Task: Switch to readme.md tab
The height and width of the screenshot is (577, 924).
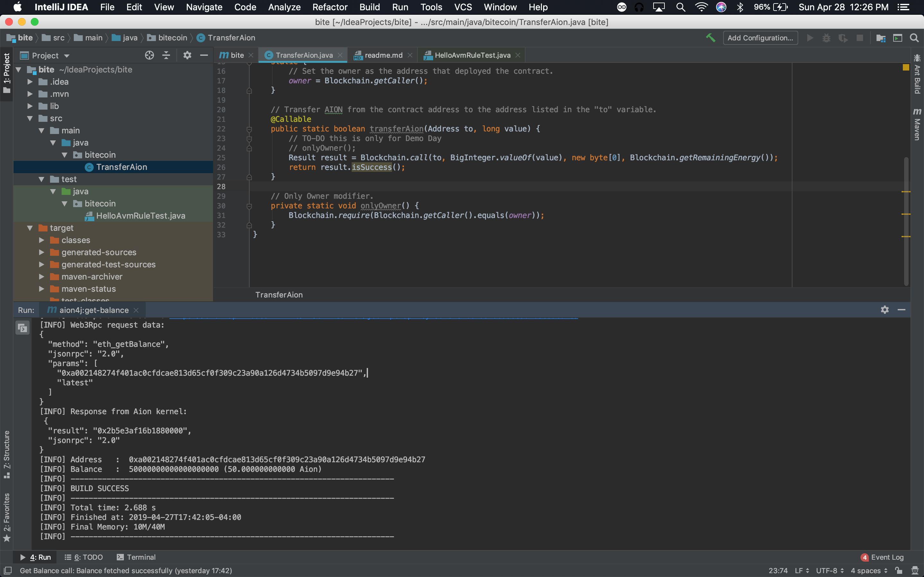Action: 383,55
